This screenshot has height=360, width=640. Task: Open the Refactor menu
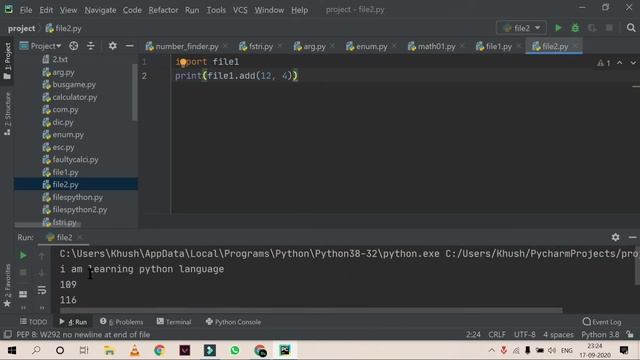[163, 10]
